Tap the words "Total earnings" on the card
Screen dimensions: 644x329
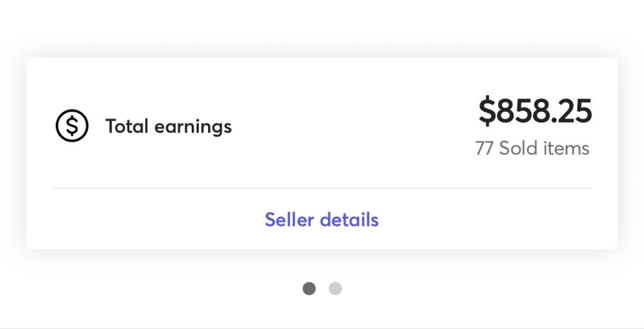click(x=169, y=126)
